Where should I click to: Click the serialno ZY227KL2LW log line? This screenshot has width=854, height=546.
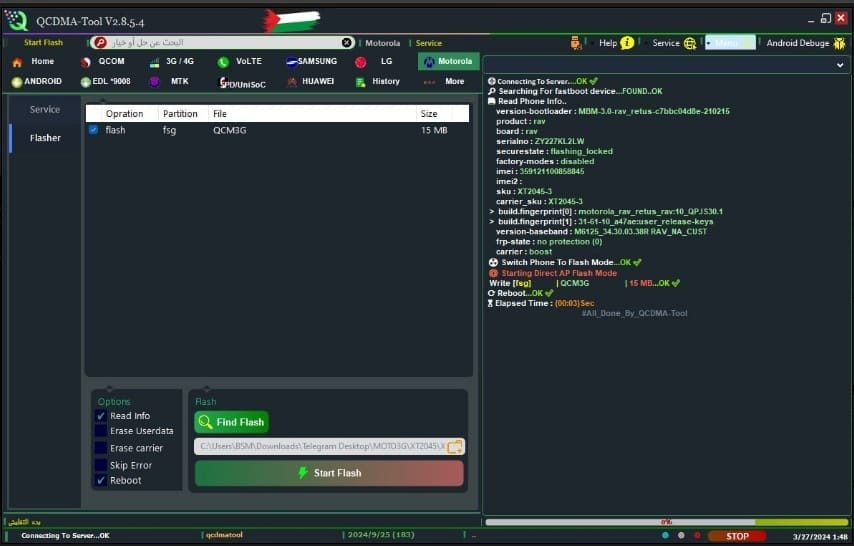540,141
